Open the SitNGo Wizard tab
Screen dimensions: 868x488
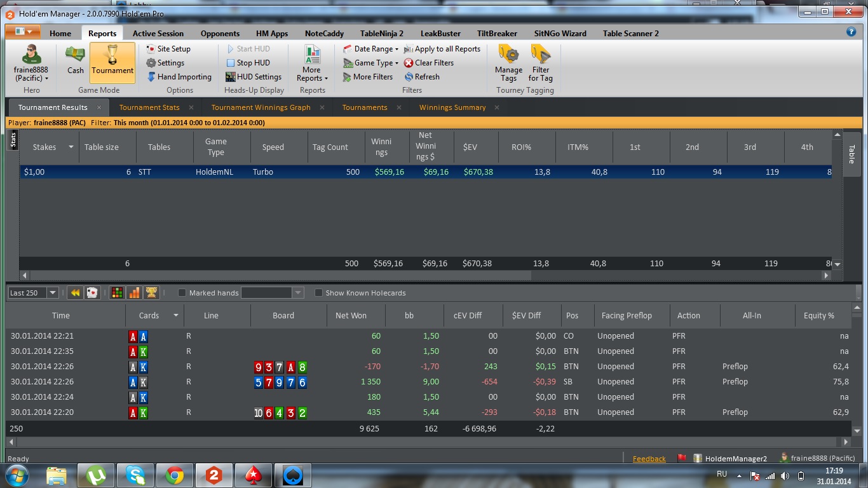[x=560, y=34]
